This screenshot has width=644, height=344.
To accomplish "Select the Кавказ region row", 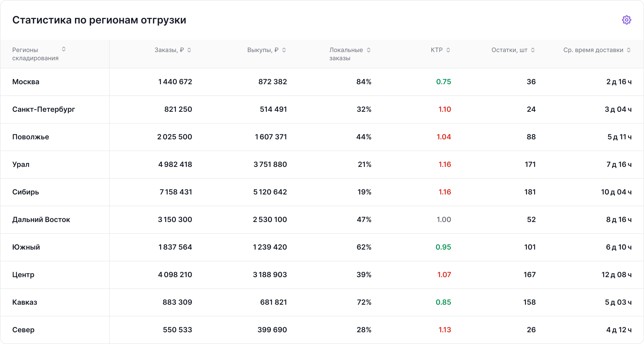I will (322, 302).
